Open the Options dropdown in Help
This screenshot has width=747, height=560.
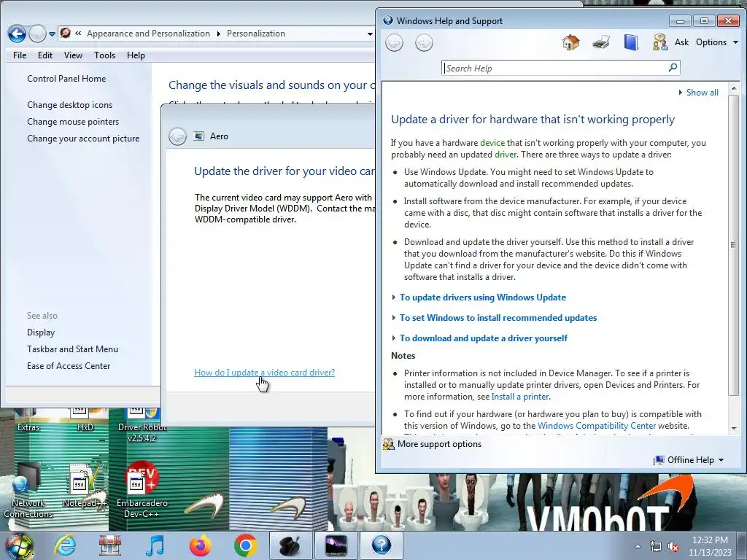coord(716,42)
